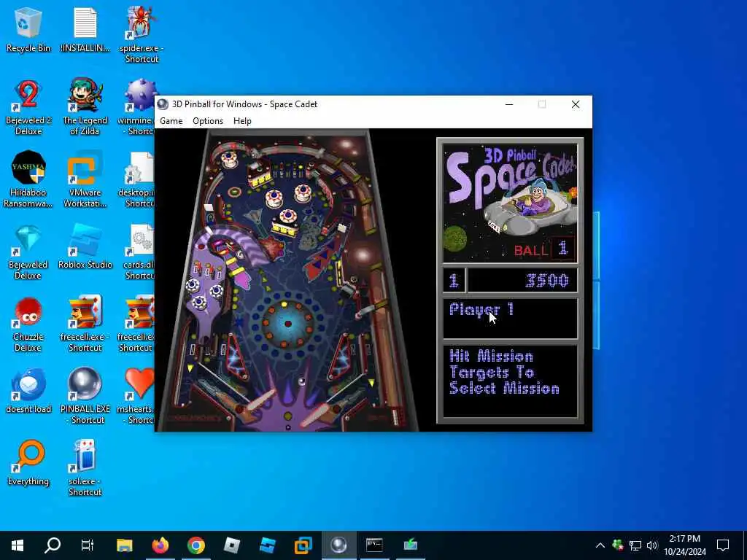Viewport: 747px width, 560px height.
Task: Select the first freecell.exe Shortcut icon
Action: (x=85, y=324)
